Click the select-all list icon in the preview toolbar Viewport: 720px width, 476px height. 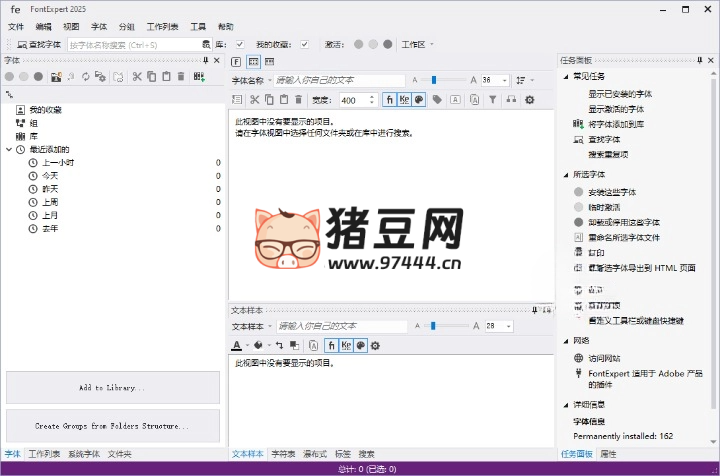[x=237, y=100]
